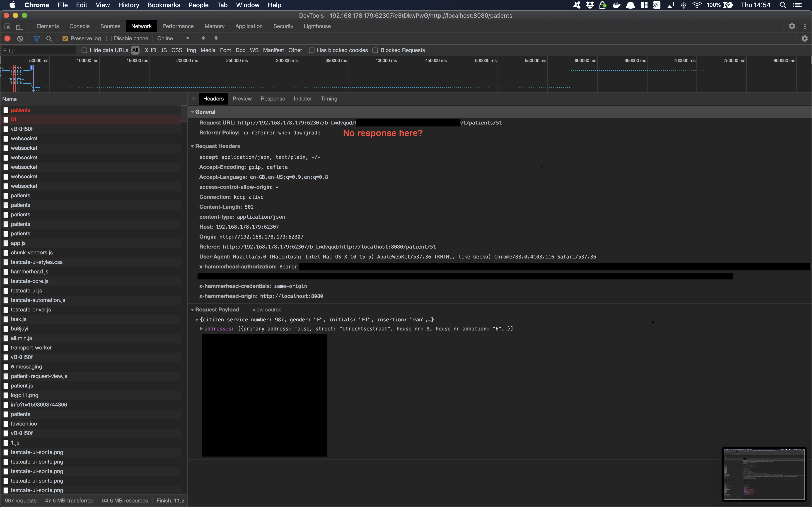Image resolution: width=812 pixels, height=507 pixels.
Task: Collapse Request Headers section
Action: (193, 146)
